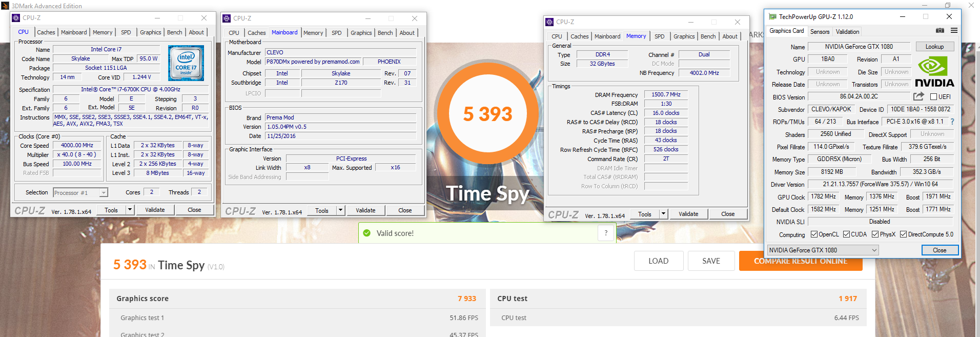Click the GPU Name field NVIDIA GeForce GTX 1080

(x=859, y=47)
